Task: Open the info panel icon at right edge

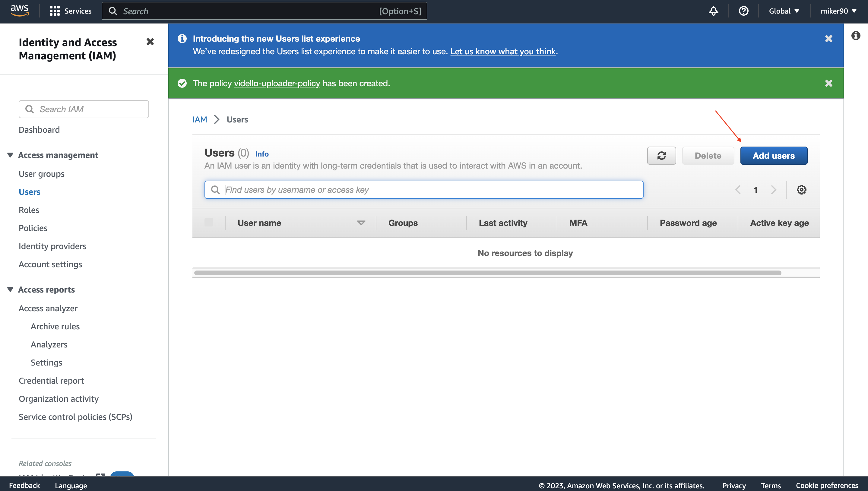Action: pyautogui.click(x=856, y=35)
